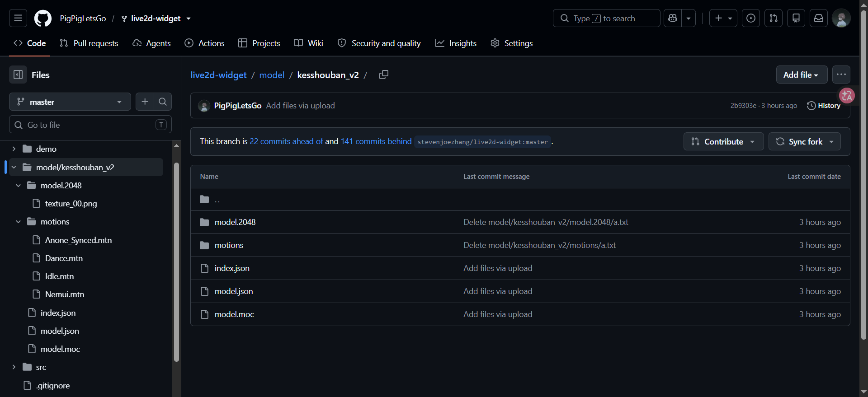The image size is (868, 397).
Task: Open pull requests icon in top header
Action: [x=774, y=18]
